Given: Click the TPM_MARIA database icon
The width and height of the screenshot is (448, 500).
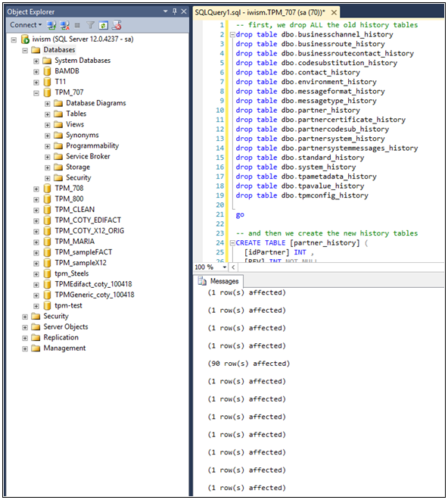Looking at the screenshot, I should 47,242.
